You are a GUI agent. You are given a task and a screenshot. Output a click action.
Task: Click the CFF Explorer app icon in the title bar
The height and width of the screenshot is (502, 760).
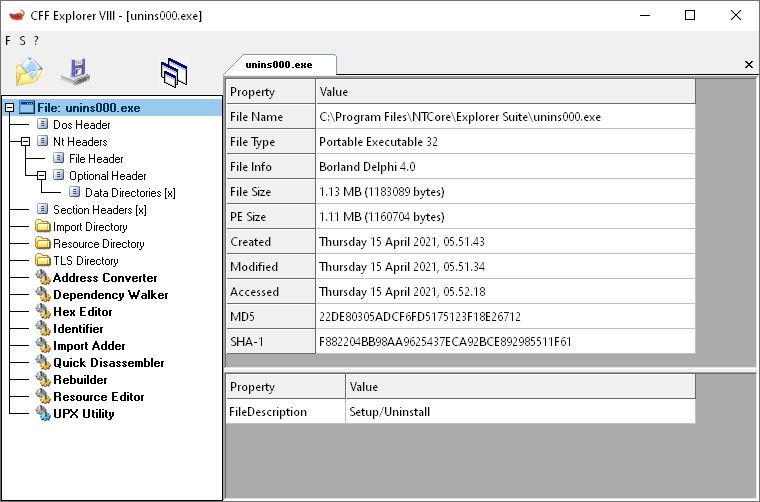click(x=17, y=16)
